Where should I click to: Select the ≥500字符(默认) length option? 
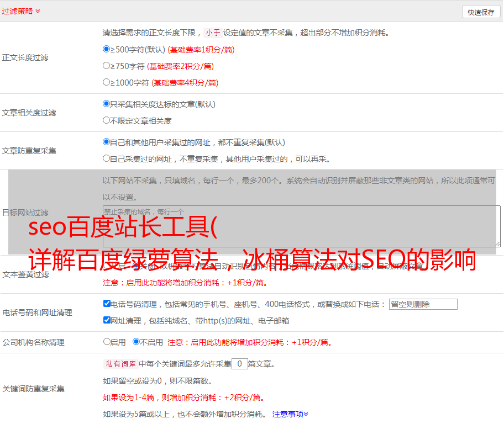(106, 49)
